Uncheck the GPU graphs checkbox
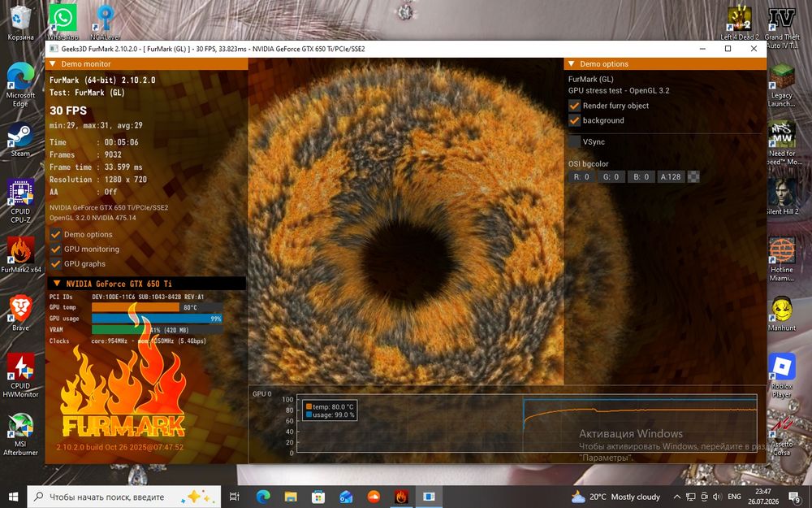 (x=55, y=263)
